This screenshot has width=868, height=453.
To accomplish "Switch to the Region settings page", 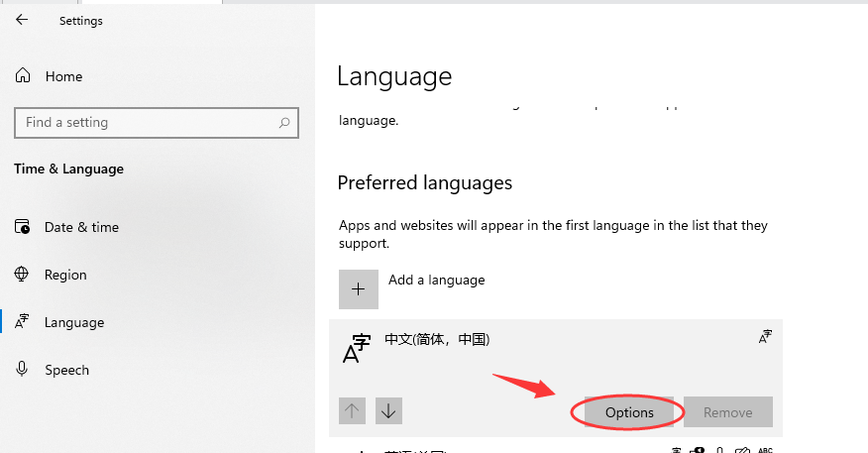I will coord(65,275).
